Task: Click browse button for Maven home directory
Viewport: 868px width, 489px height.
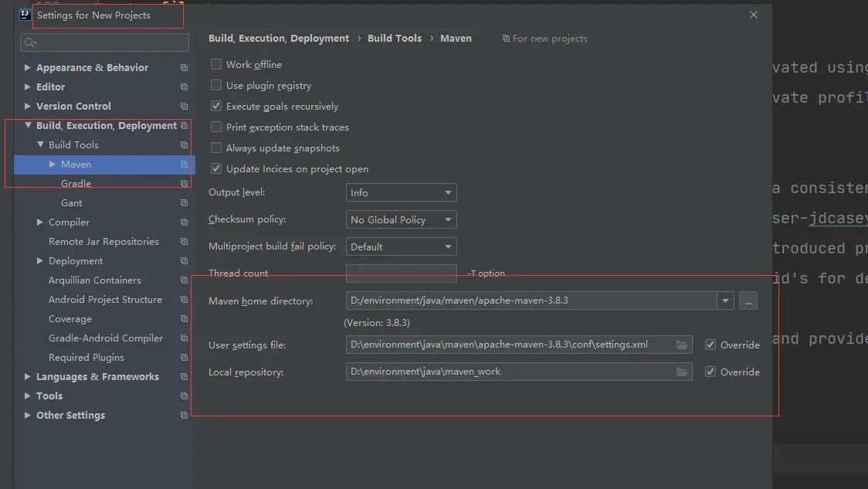Action: (x=748, y=301)
